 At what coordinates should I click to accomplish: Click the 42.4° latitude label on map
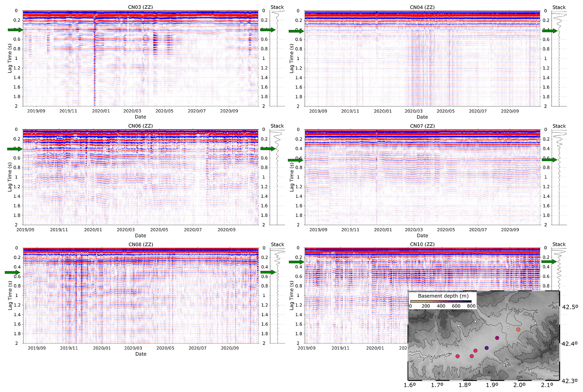569,344
